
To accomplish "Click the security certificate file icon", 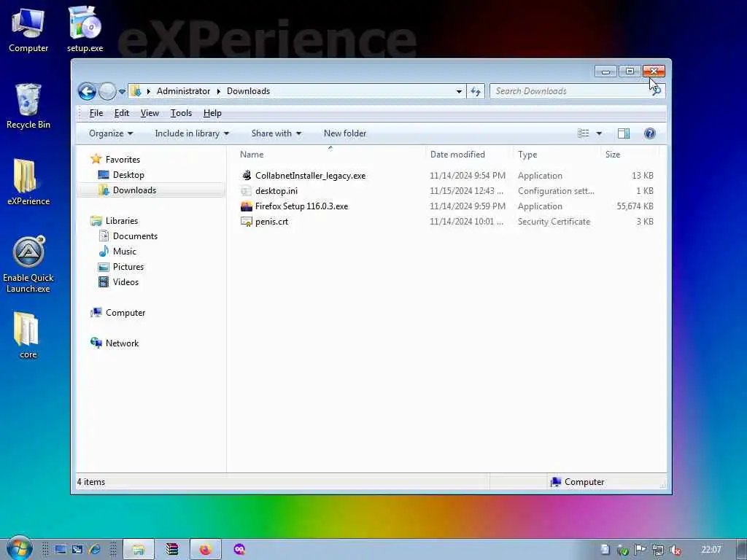I will pos(247,222).
